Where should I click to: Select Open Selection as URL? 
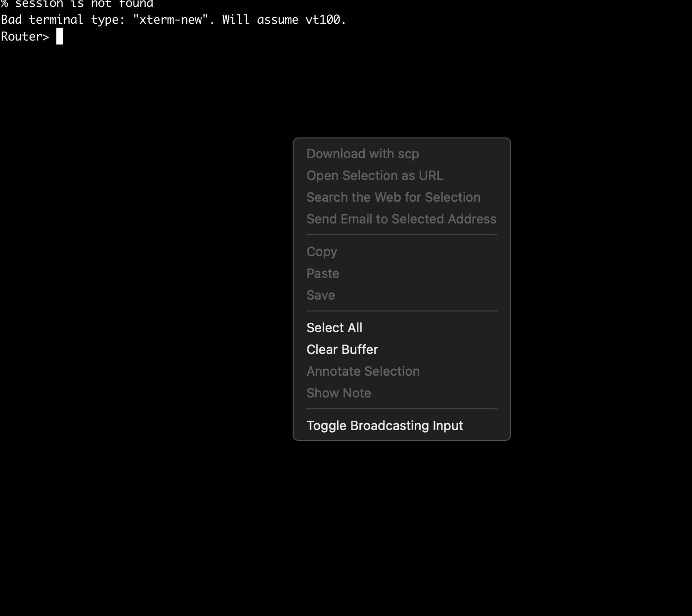pos(375,176)
